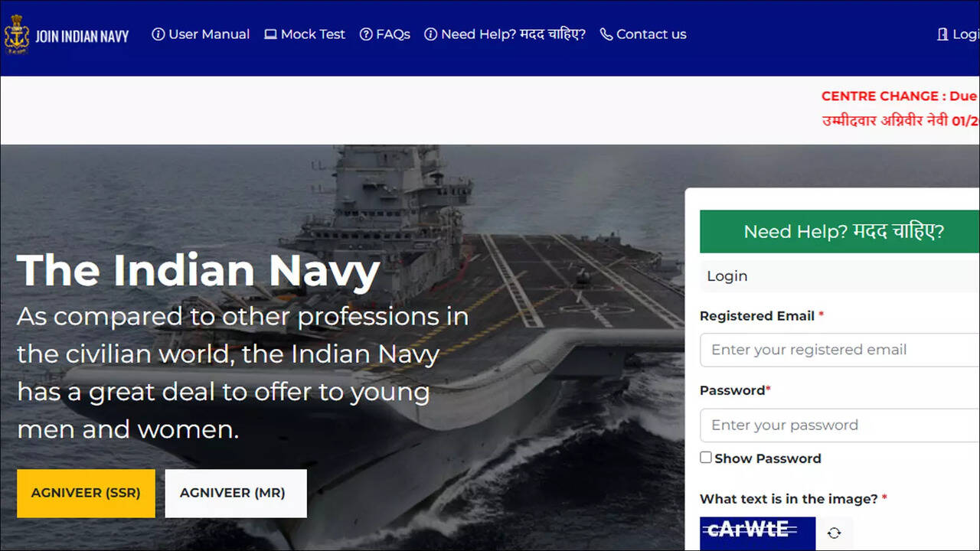Click the User Manual info icon
This screenshot has height=551, width=980.
coord(158,34)
